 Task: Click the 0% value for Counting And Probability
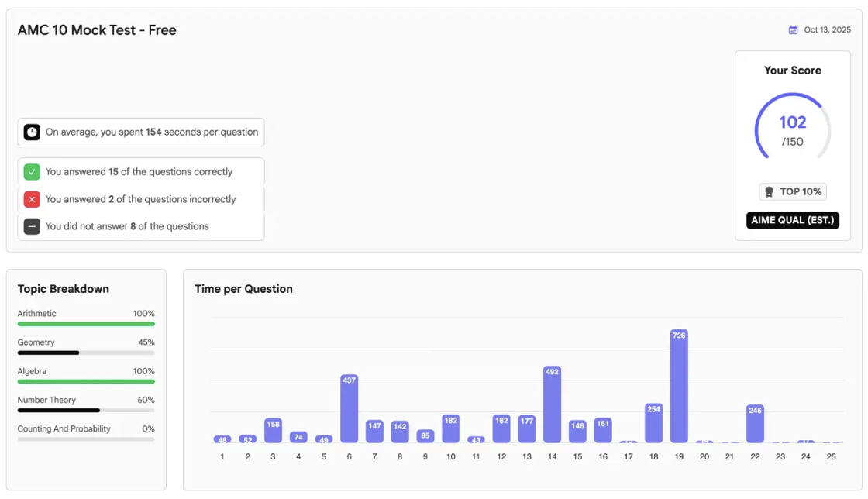[x=148, y=428]
